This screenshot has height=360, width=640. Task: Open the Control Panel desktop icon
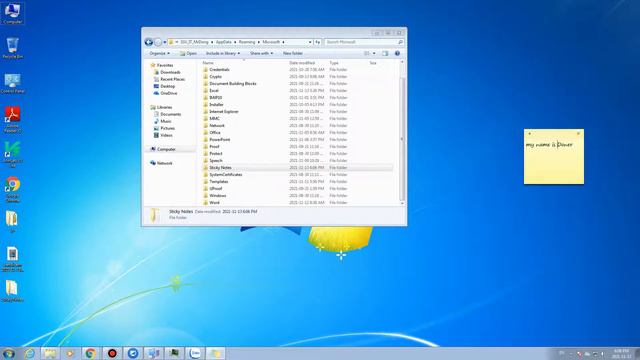[x=12, y=84]
